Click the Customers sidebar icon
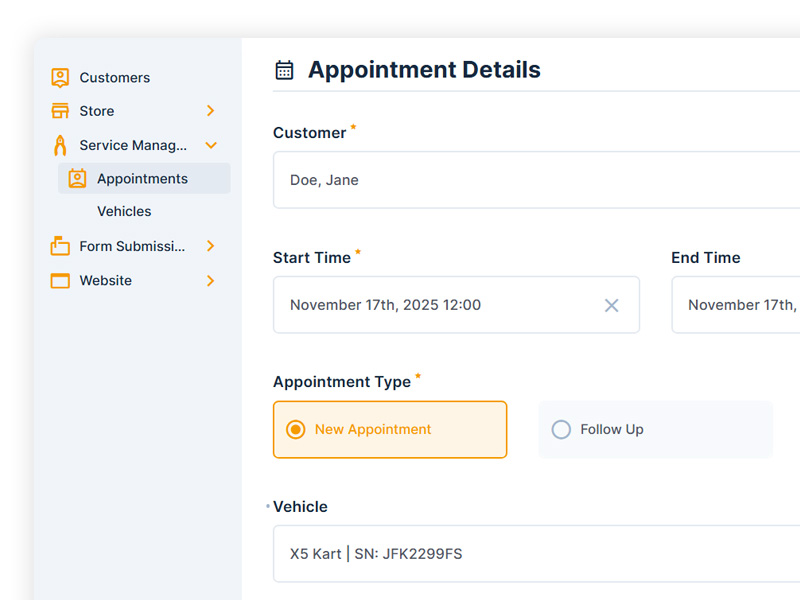The image size is (800, 600). (60, 78)
